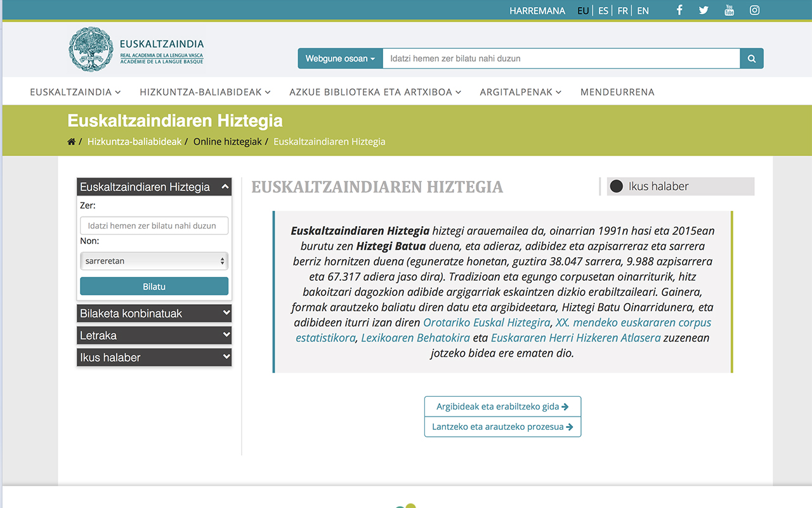The height and width of the screenshot is (508, 812).
Task: Open the Argitalpenak menu
Action: (x=520, y=92)
